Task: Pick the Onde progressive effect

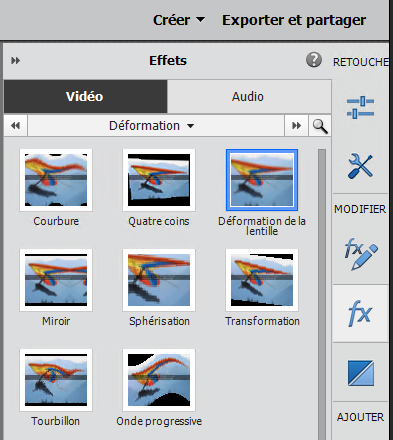Action: click(159, 380)
